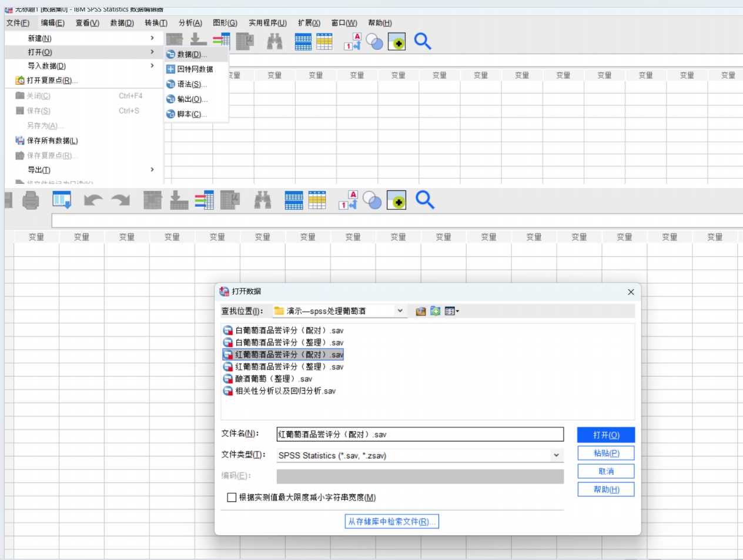Click the overlapping circles Use Variable Sets icon, lower toolbar
Viewport: 743px width, 560px height.
[372, 200]
